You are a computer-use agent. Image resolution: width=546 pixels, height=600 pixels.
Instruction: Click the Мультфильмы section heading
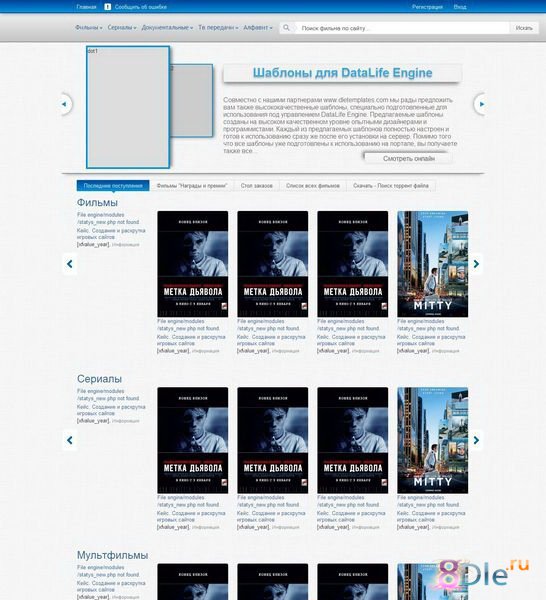(112, 555)
